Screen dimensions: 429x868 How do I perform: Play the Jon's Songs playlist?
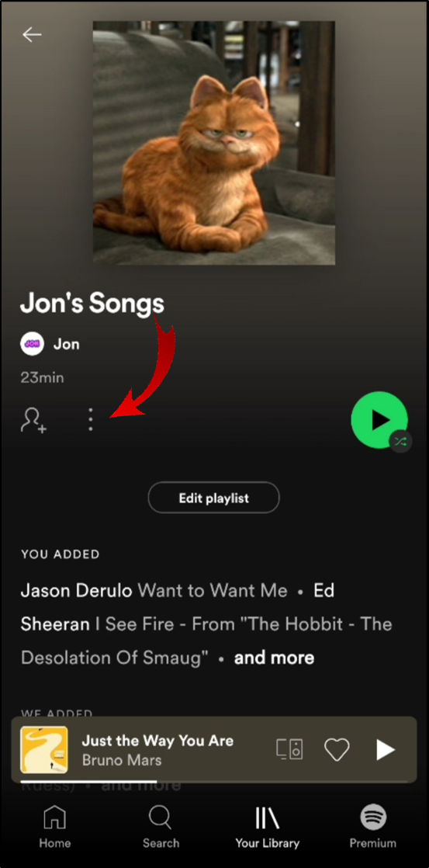coord(379,419)
